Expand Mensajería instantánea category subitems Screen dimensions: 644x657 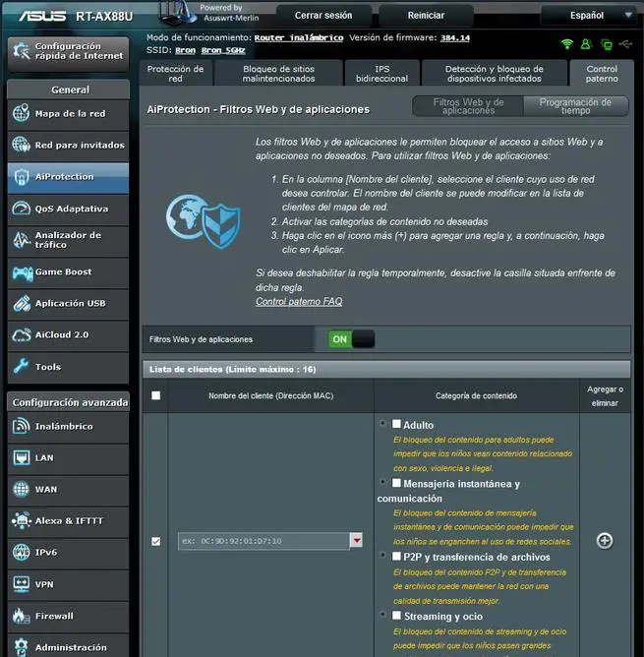click(382, 482)
